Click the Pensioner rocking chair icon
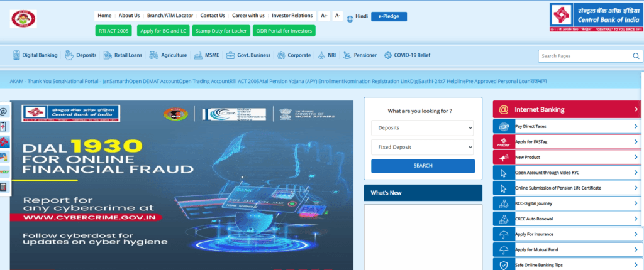 pyautogui.click(x=347, y=55)
